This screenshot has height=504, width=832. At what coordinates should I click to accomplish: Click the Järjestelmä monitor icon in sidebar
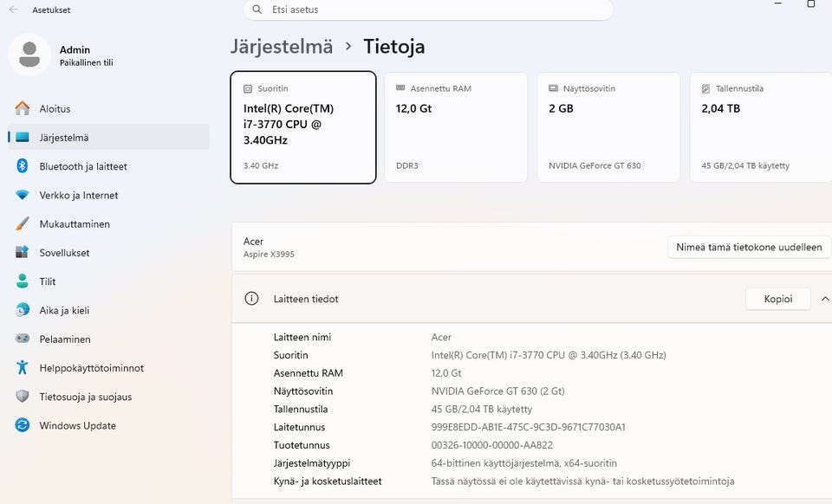click(x=23, y=138)
